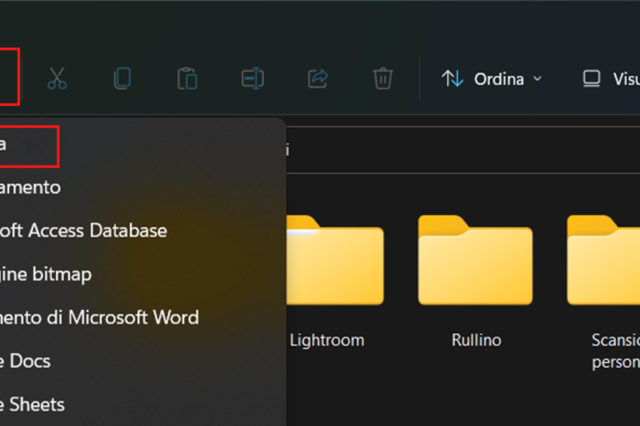Create a Microsoft Access Database
The width and height of the screenshot is (640, 426).
[80, 230]
